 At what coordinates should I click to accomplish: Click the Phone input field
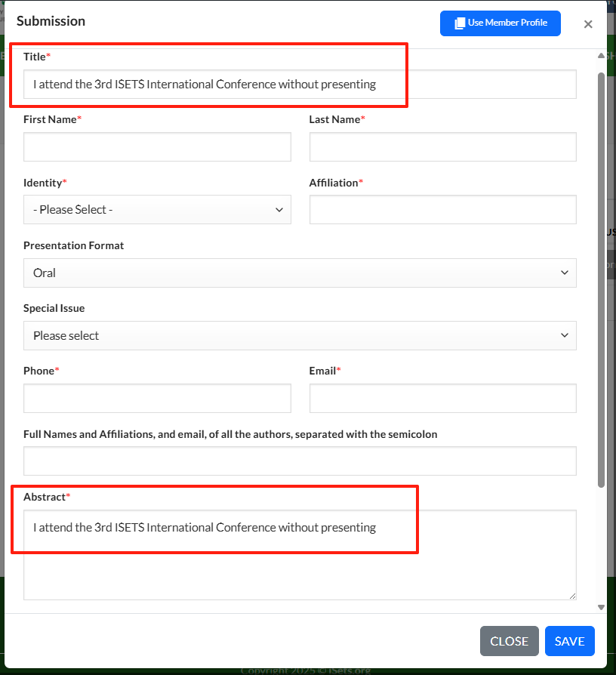[x=157, y=398]
